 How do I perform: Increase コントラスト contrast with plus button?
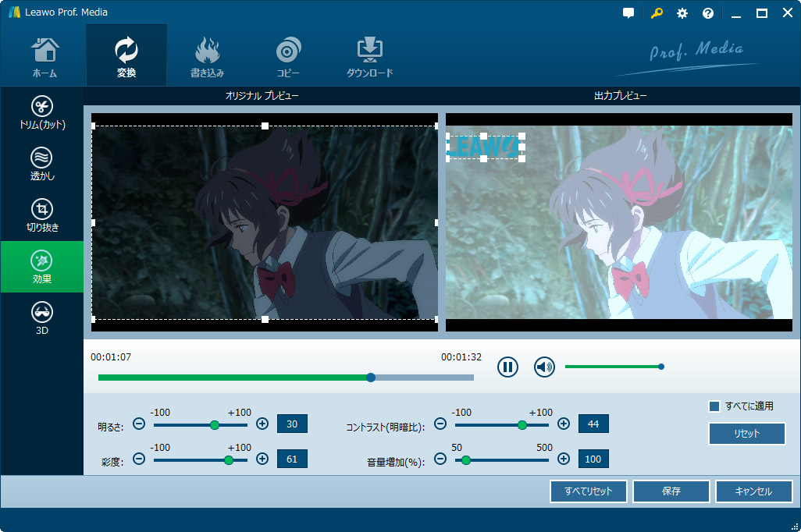coord(564,424)
